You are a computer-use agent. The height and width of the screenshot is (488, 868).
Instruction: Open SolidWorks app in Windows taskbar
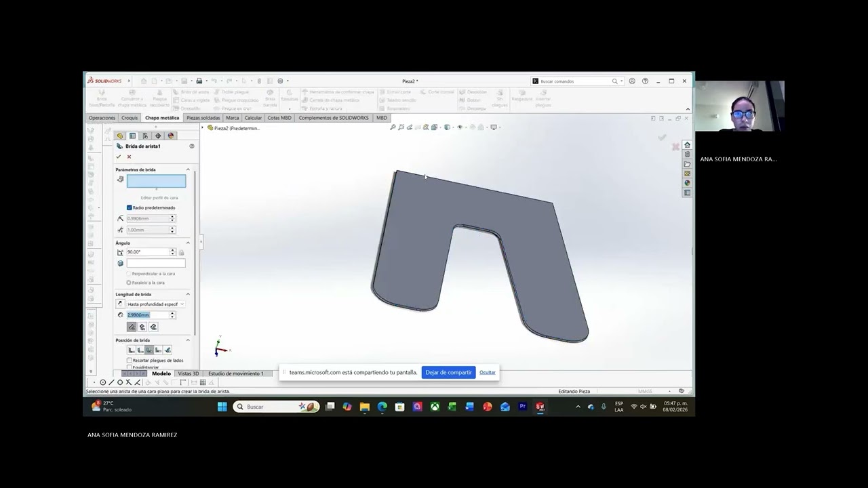540,407
